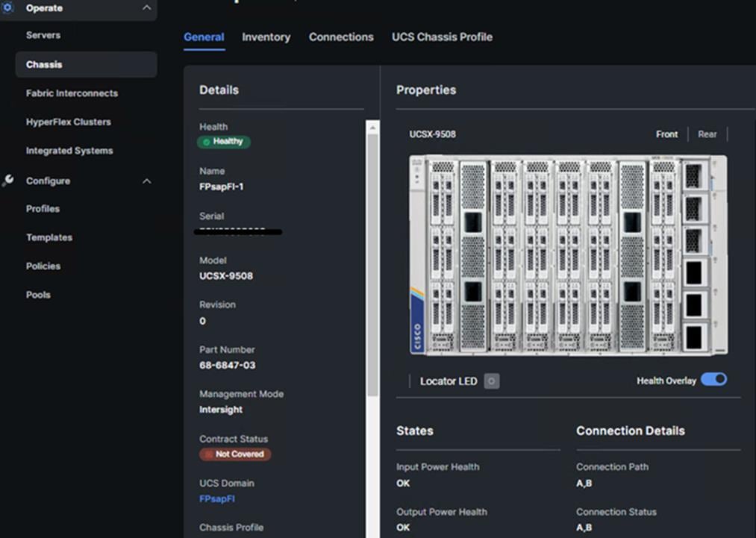756x538 pixels.
Task: Switch to the UCS Chassis Profile tab
Action: click(x=442, y=37)
